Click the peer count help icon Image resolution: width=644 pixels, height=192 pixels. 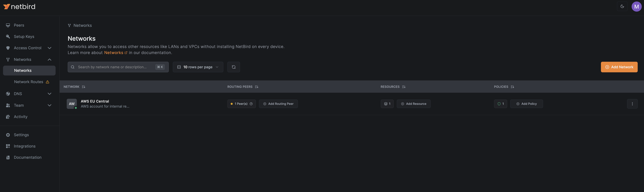[x=251, y=104]
